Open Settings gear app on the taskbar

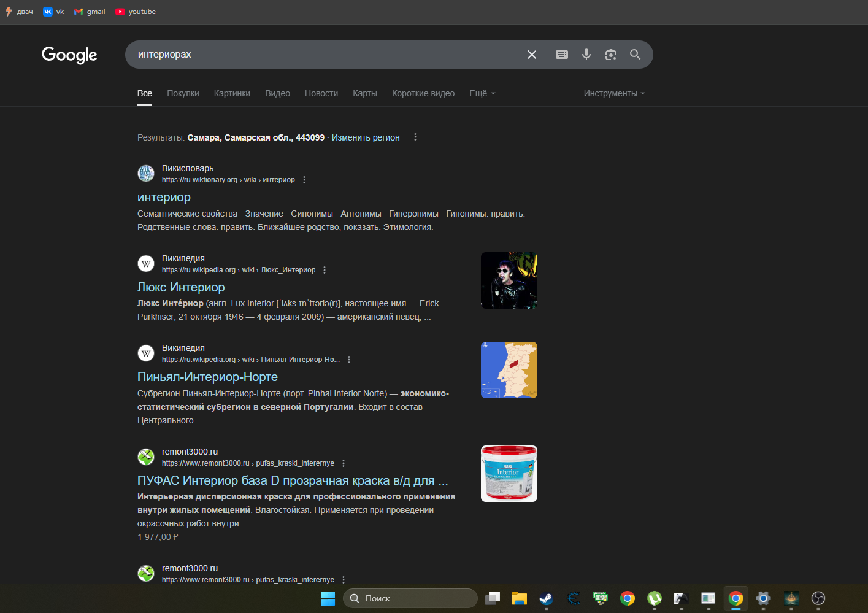(x=763, y=598)
